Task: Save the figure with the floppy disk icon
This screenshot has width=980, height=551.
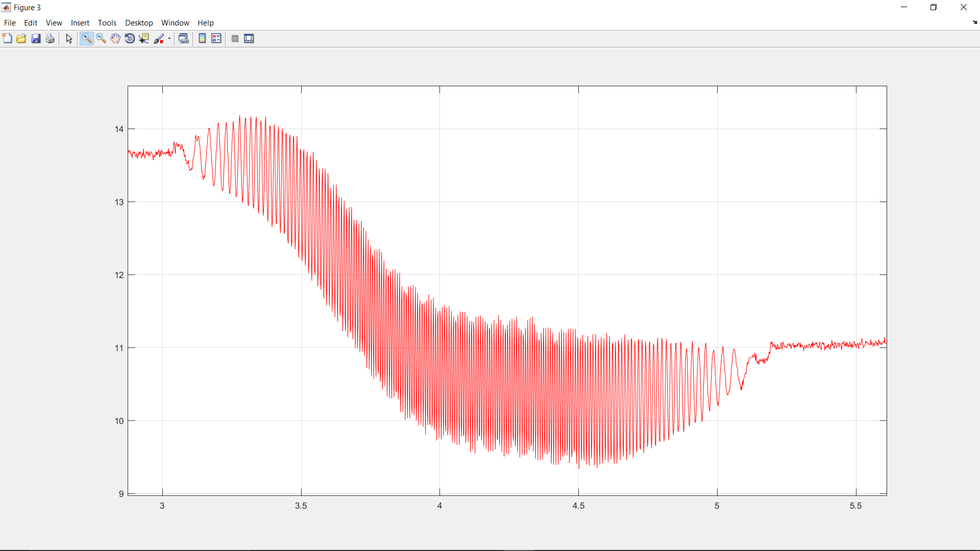Action: [x=36, y=39]
